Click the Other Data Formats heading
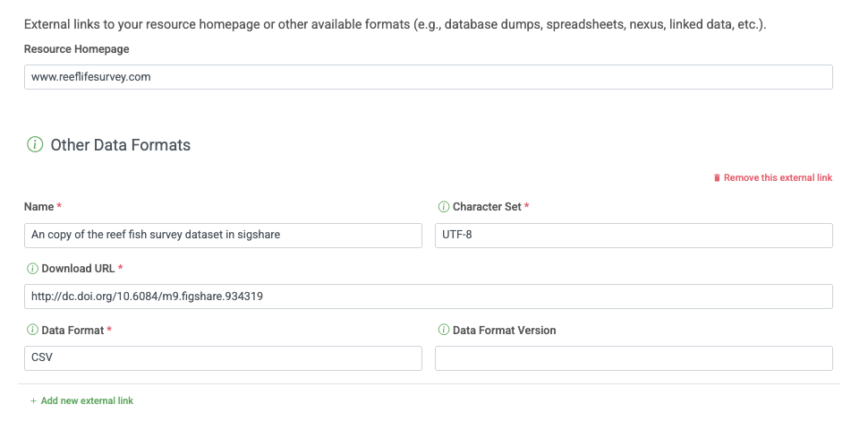Screen dimensions: 868x430 (x=120, y=145)
